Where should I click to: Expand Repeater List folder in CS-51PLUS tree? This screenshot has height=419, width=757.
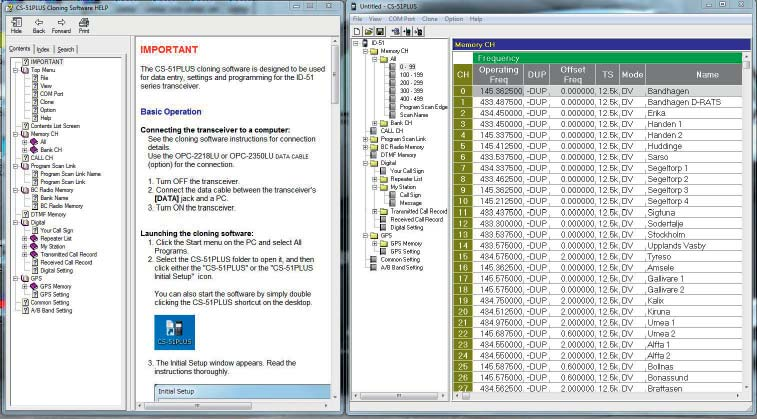pyautogui.click(x=374, y=179)
